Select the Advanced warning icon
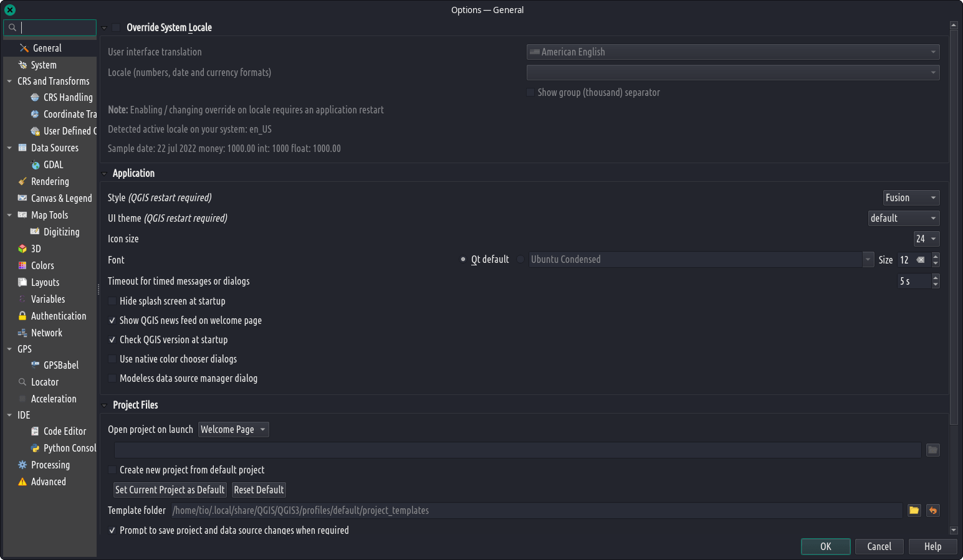This screenshot has height=560, width=963. [22, 482]
